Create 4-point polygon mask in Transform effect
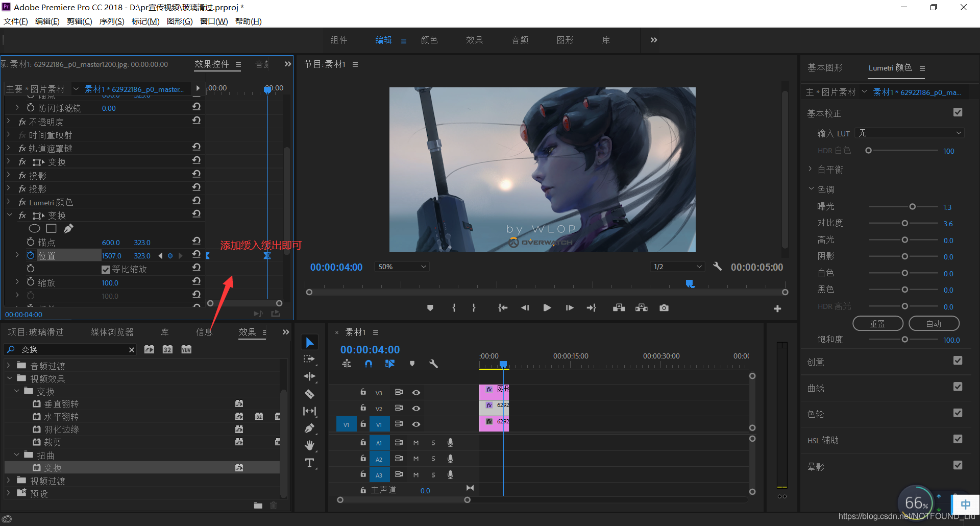This screenshot has height=526, width=980. pos(51,229)
